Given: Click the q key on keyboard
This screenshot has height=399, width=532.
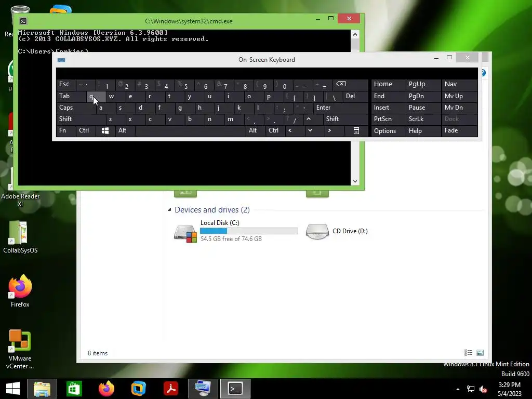Looking at the screenshot, I should coord(96,96).
